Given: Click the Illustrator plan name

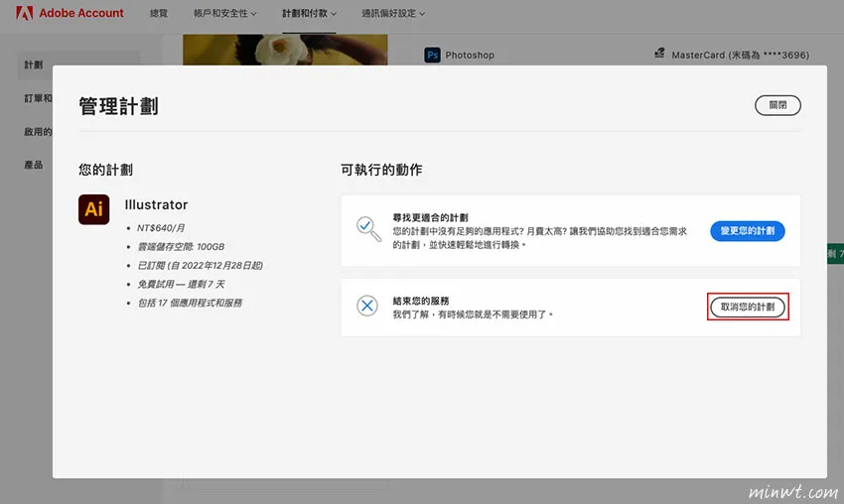Looking at the screenshot, I should [x=156, y=205].
